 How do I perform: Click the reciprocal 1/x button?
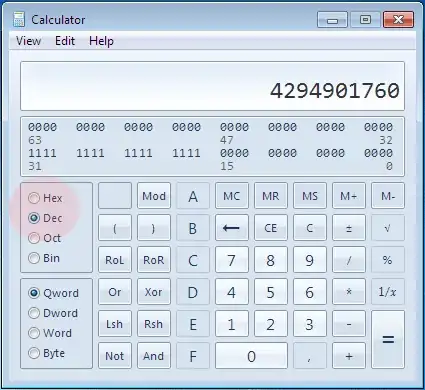388,292
